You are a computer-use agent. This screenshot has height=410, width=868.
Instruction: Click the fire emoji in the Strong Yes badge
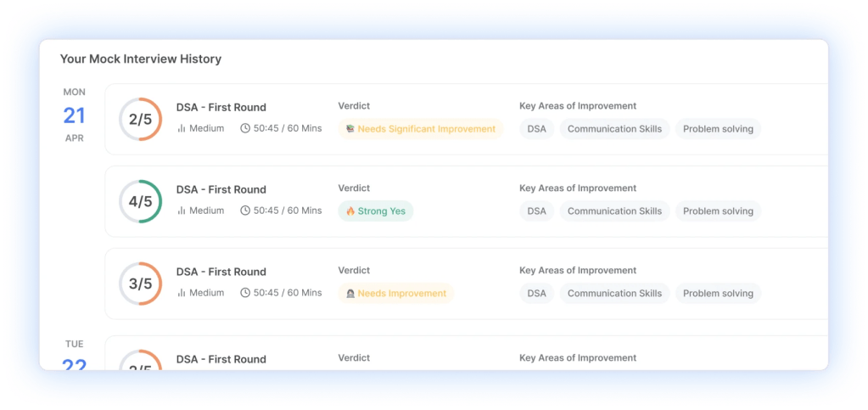(x=350, y=211)
